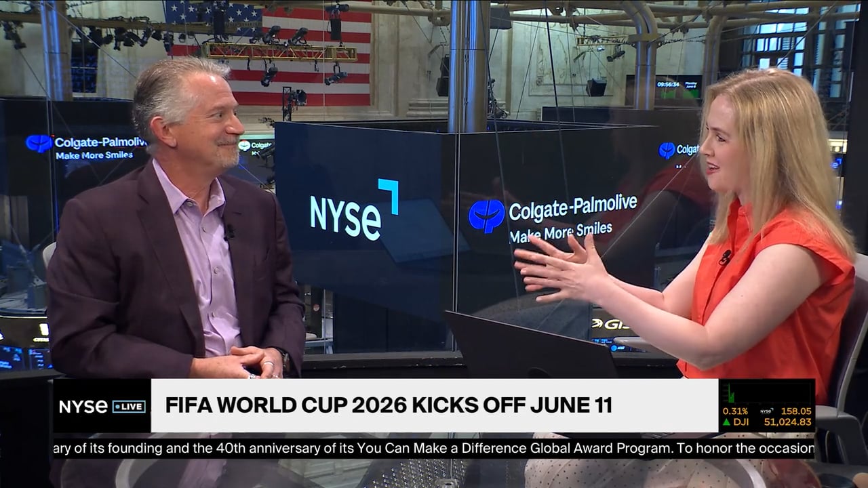Click the "0.31%" change value
This screenshot has height=488, width=868.
(x=734, y=411)
